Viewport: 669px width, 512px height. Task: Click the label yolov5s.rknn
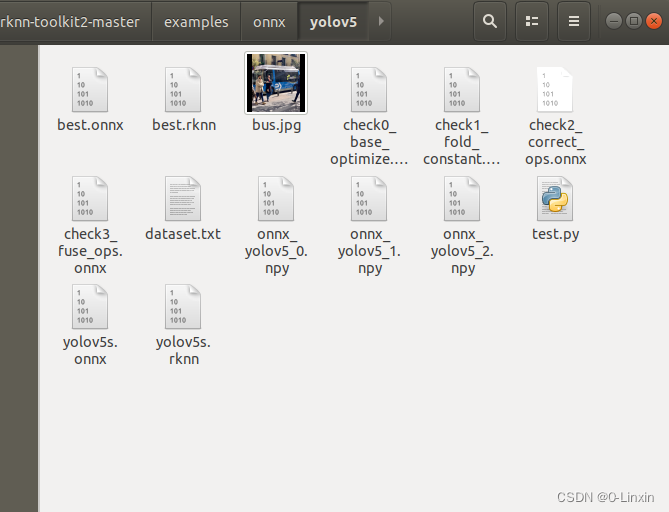[183, 350]
